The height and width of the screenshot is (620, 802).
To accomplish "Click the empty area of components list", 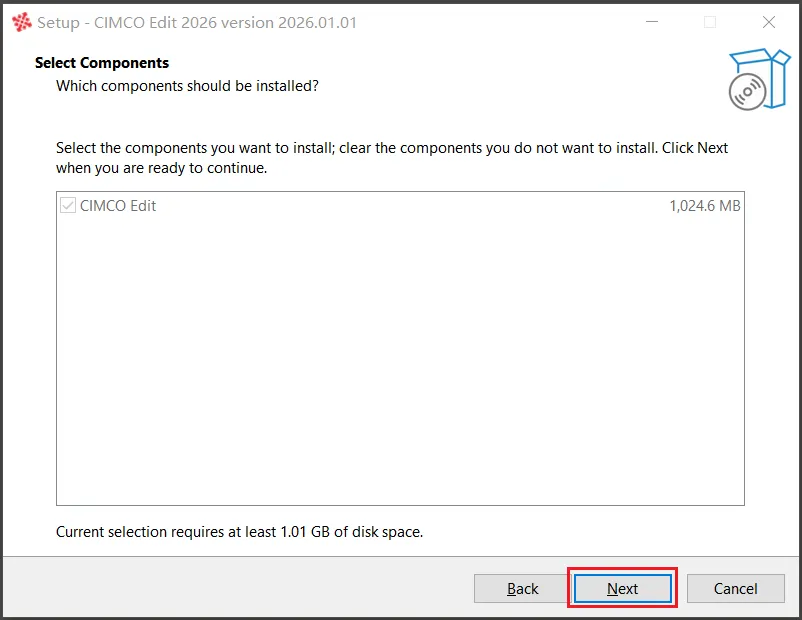I will point(400,358).
